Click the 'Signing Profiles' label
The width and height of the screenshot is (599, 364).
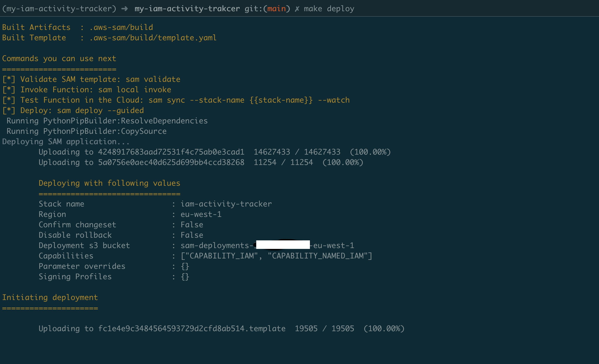75,277
